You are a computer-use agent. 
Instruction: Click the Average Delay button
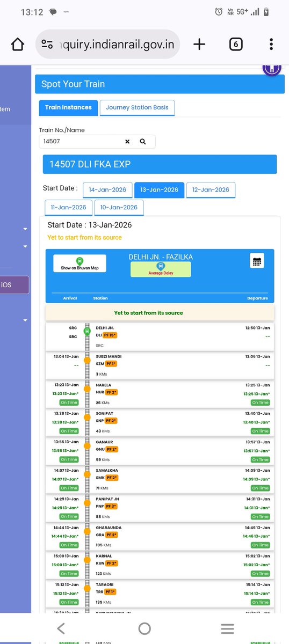[161, 269]
